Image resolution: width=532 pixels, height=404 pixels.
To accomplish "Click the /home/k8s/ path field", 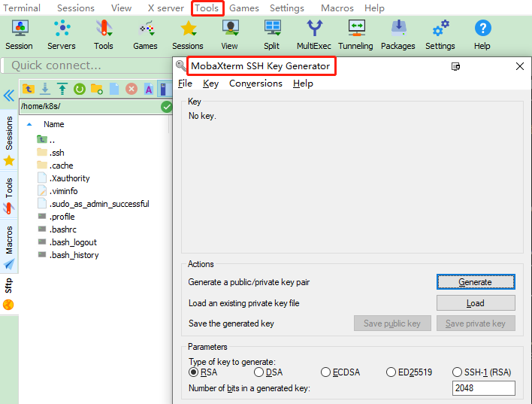I will point(90,107).
